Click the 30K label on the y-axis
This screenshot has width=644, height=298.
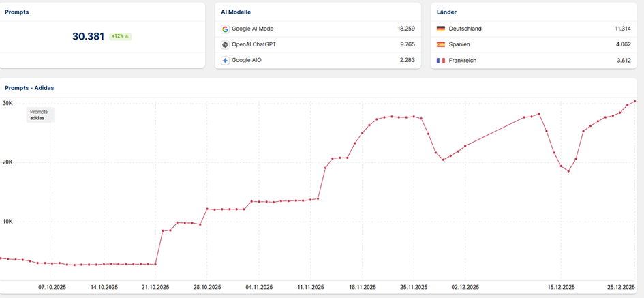(x=7, y=104)
